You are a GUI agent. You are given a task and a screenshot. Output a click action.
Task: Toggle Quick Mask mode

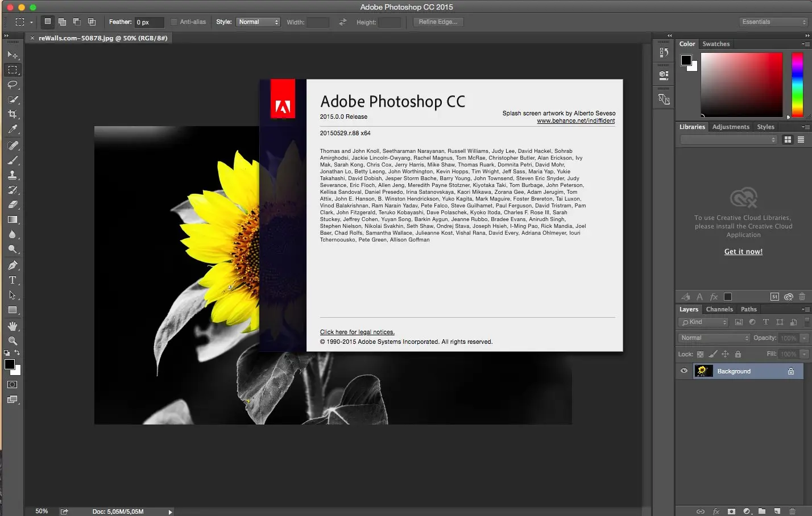click(13, 385)
